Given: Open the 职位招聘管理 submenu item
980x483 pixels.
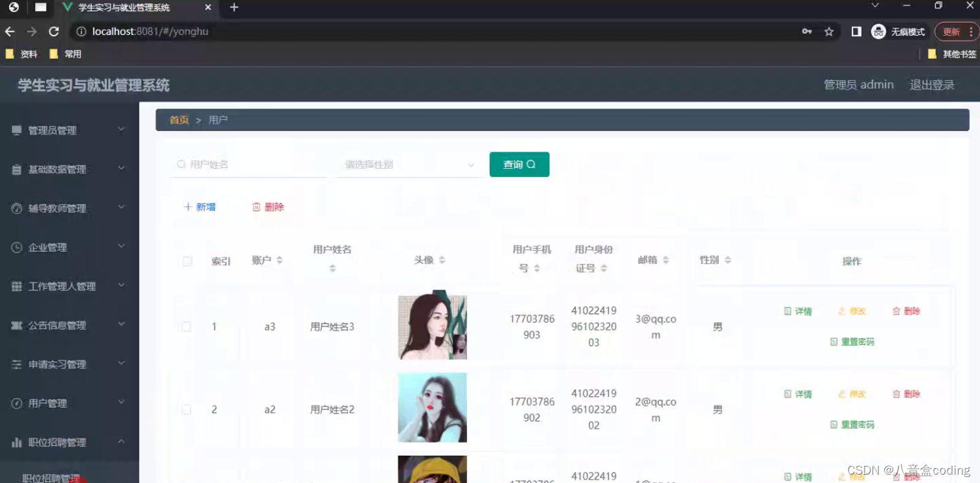Looking at the screenshot, I should point(51,478).
